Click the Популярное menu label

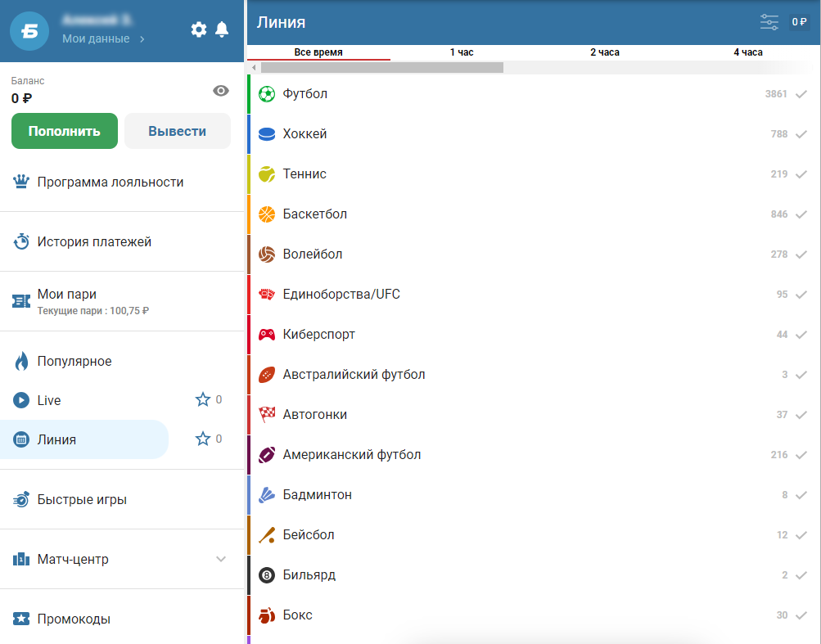point(74,361)
